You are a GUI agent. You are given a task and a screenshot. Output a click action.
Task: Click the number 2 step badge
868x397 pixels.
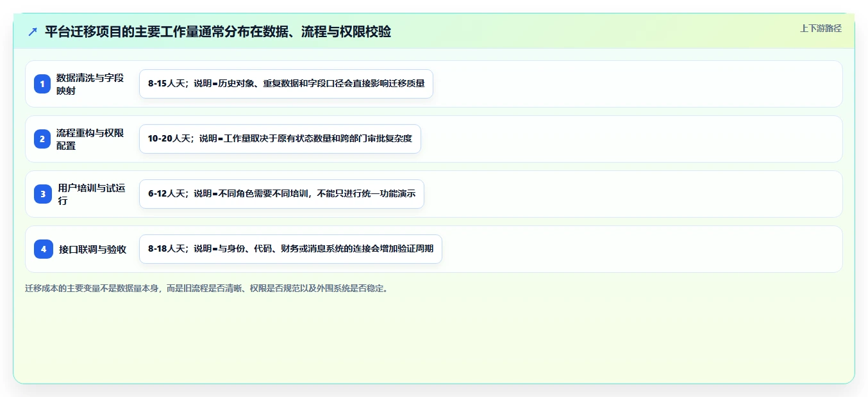point(42,139)
